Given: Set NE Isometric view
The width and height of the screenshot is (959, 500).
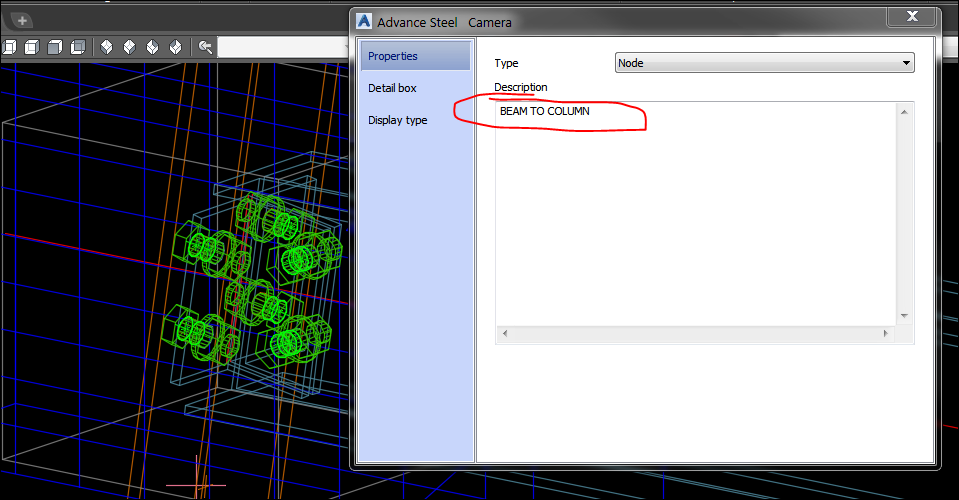Looking at the screenshot, I should point(152,47).
